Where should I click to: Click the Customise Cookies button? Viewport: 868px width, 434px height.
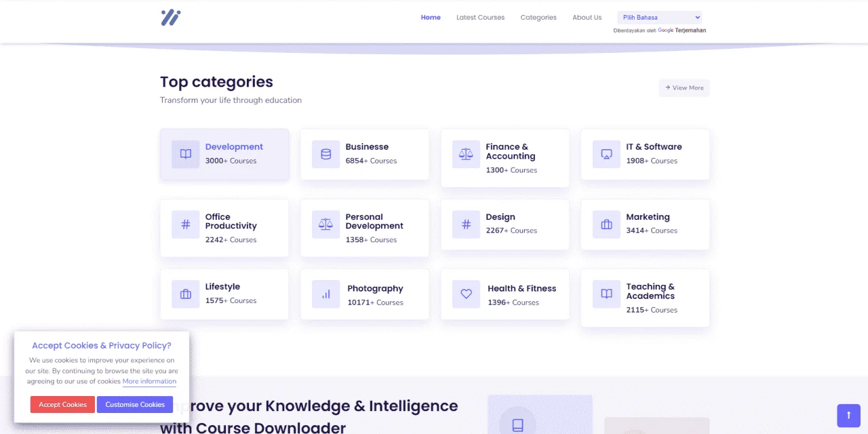click(x=135, y=405)
